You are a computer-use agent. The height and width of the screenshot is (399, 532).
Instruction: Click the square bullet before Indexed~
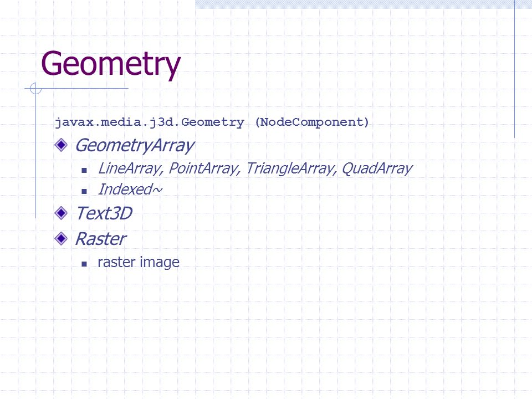(x=84, y=191)
